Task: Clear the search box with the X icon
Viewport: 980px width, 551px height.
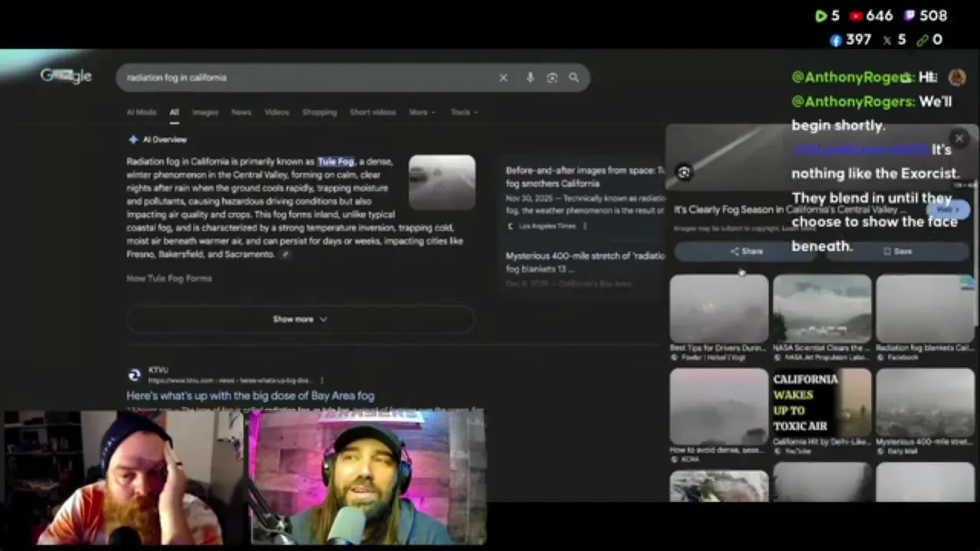Action: coord(503,77)
